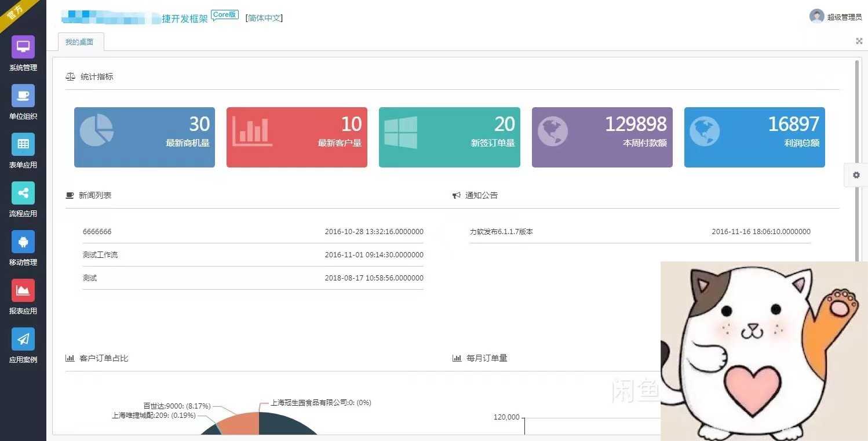Click the fullscreen expand icon
Screen dimensions: 868x441
[859, 41]
